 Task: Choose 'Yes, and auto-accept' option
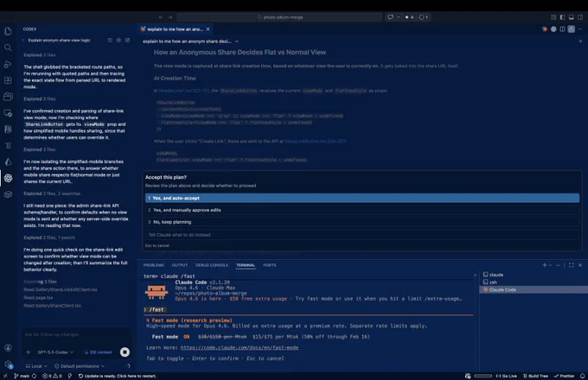click(362, 198)
